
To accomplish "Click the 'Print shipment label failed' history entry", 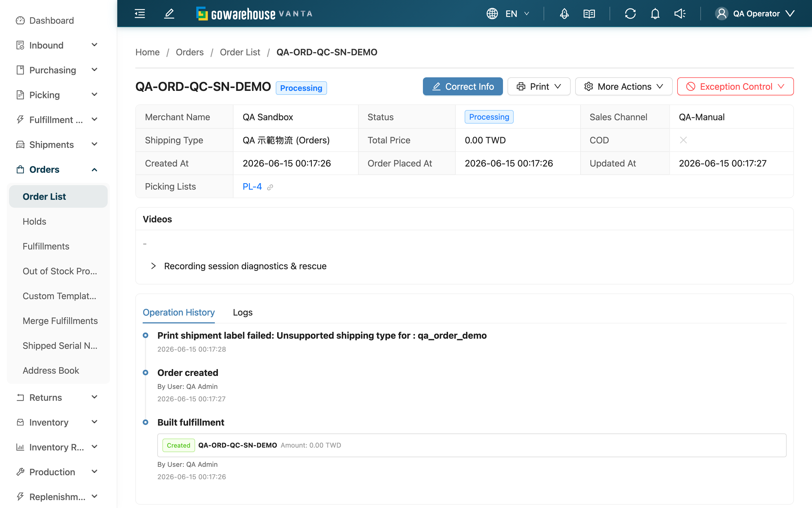I will (322, 336).
